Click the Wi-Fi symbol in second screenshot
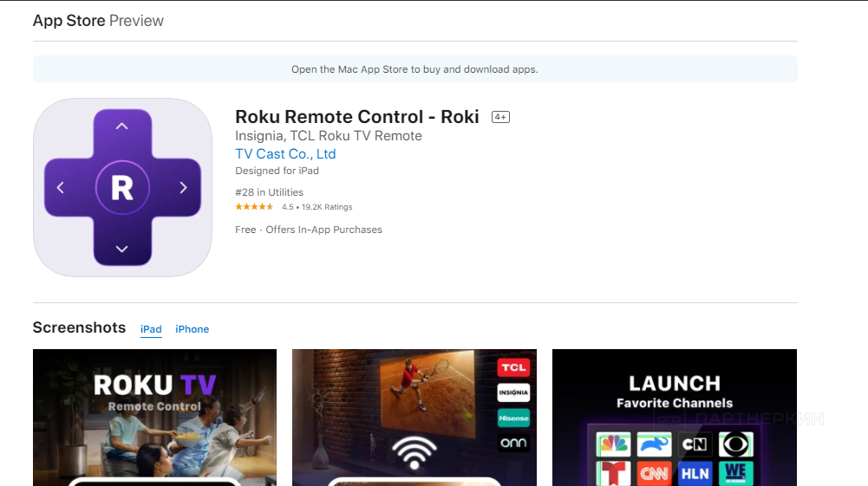868x486 pixels. [x=414, y=453]
